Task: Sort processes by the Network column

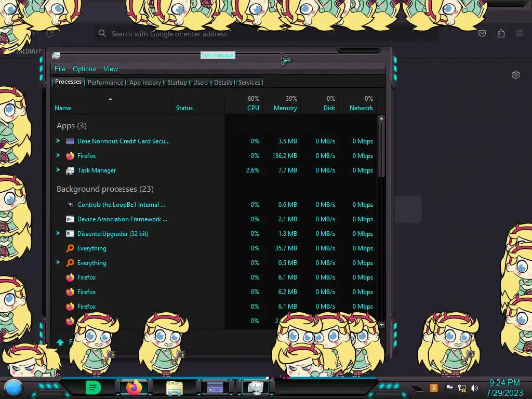Action: 357,103
